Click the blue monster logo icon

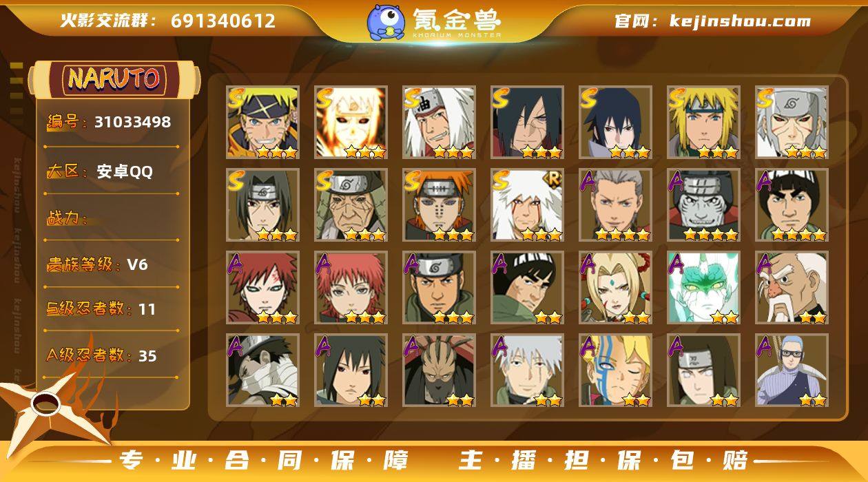(386, 21)
